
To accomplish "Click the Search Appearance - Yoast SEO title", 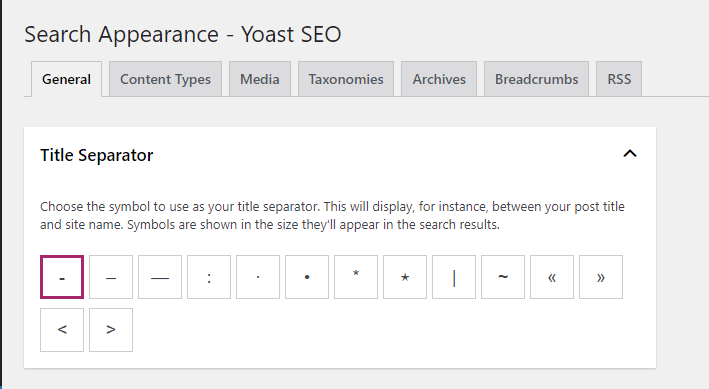I will 183,34.
